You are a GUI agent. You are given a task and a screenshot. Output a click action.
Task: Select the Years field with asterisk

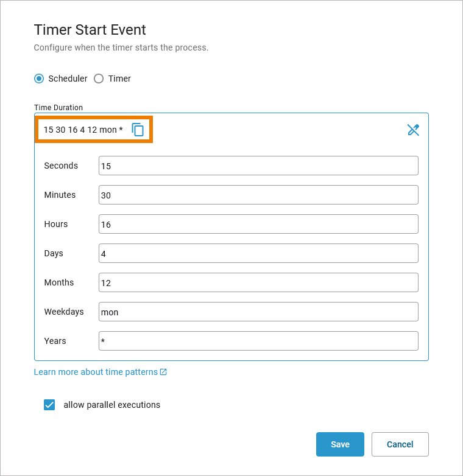click(x=258, y=341)
